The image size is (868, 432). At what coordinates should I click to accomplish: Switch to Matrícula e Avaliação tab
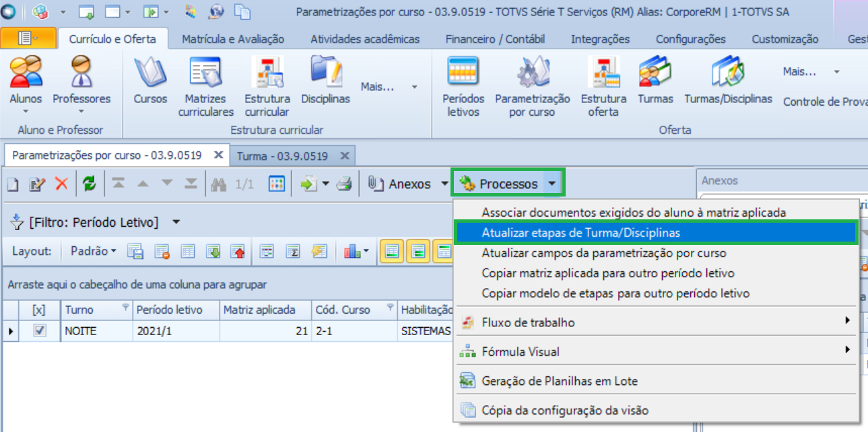233,39
